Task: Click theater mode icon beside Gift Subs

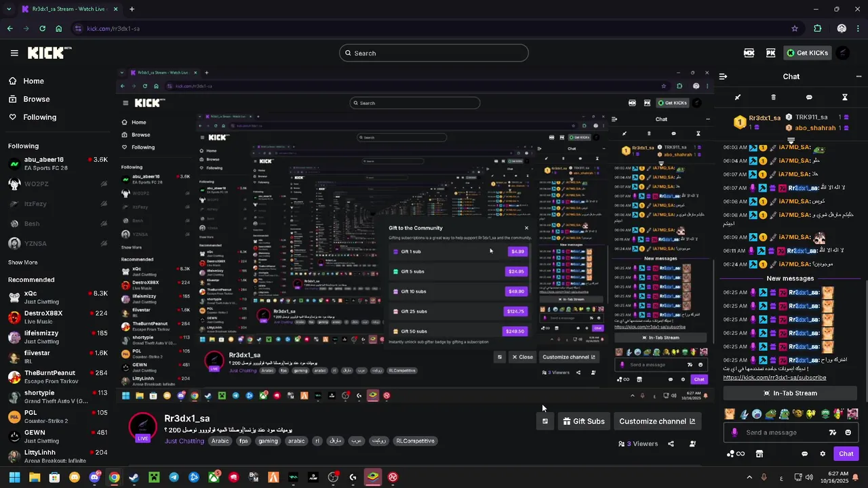Action: (x=545, y=421)
